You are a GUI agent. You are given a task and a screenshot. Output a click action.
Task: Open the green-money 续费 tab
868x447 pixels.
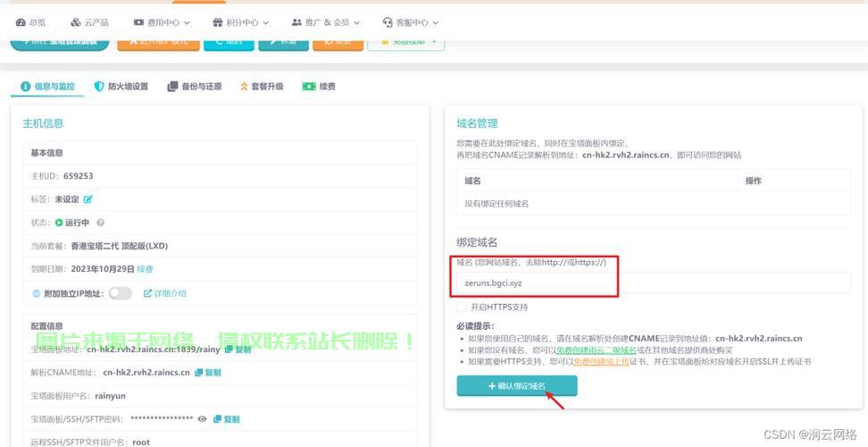pyautogui.click(x=318, y=87)
